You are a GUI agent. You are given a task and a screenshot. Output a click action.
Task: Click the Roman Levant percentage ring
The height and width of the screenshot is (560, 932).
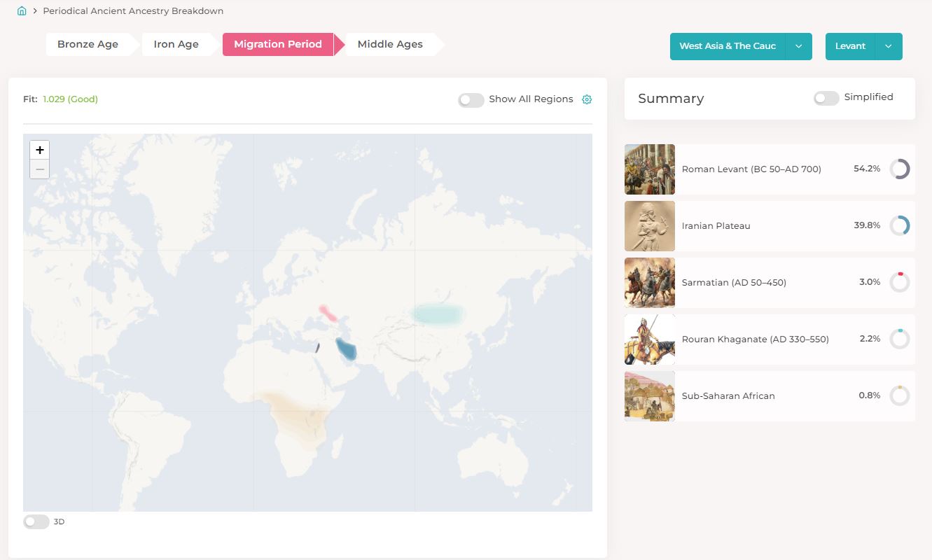(900, 169)
